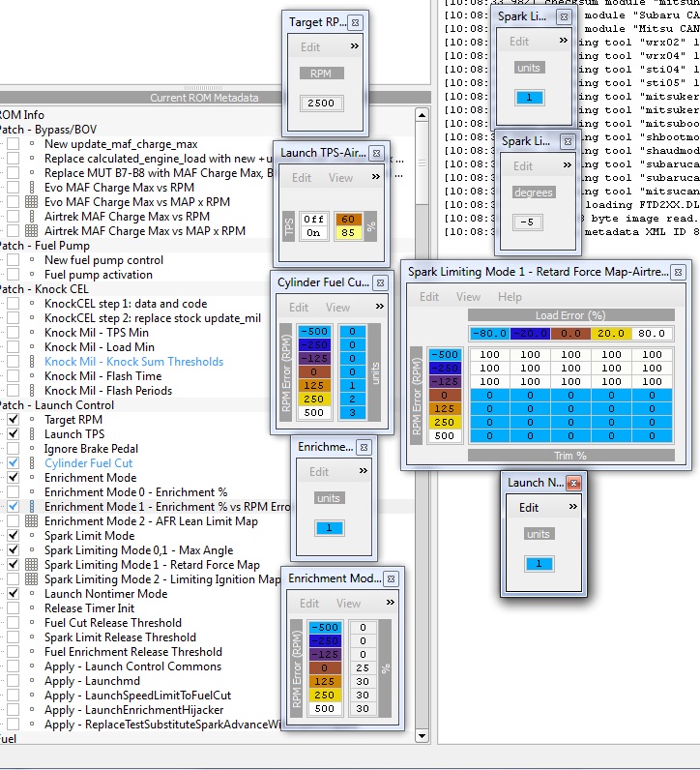Screen dimensions: 700x770
Task: Expand overflow chevron in Target RPM window menu
Action: 355,46
